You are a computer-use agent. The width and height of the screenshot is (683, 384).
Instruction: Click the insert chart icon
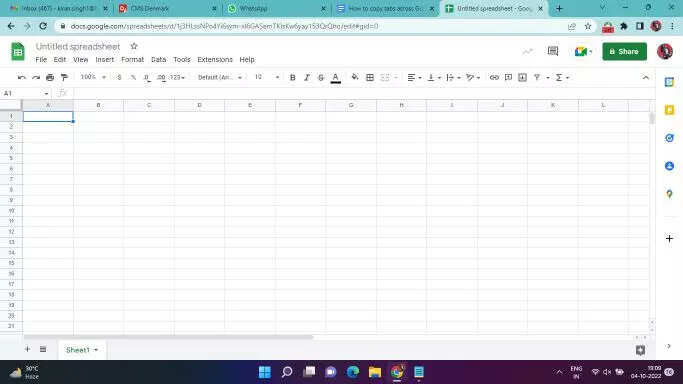[x=522, y=77]
